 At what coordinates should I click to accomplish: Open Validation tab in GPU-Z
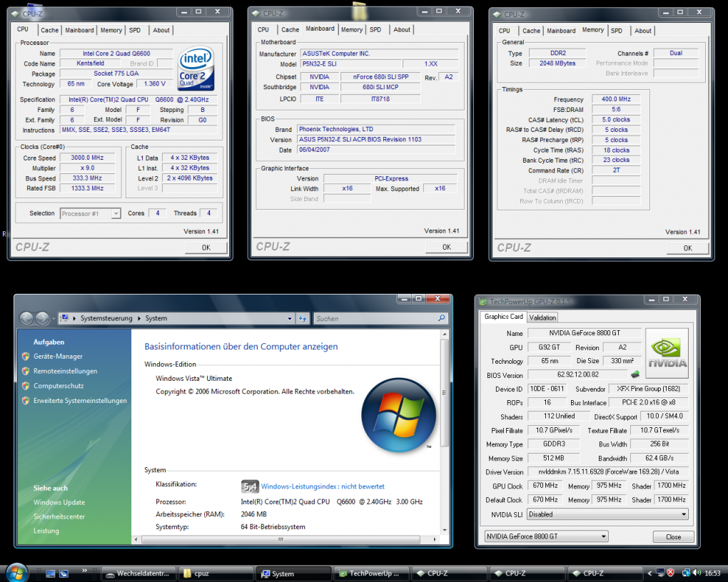[x=542, y=317]
